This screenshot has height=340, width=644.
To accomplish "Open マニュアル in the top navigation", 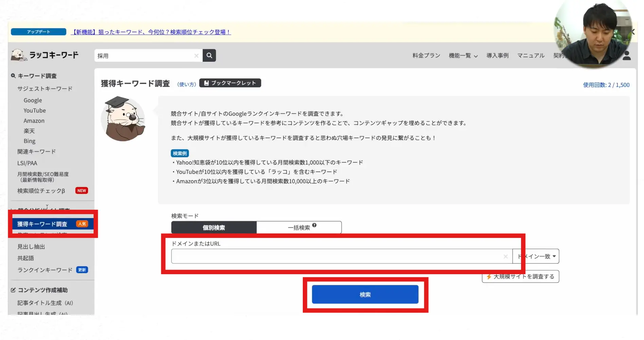I will 531,56.
